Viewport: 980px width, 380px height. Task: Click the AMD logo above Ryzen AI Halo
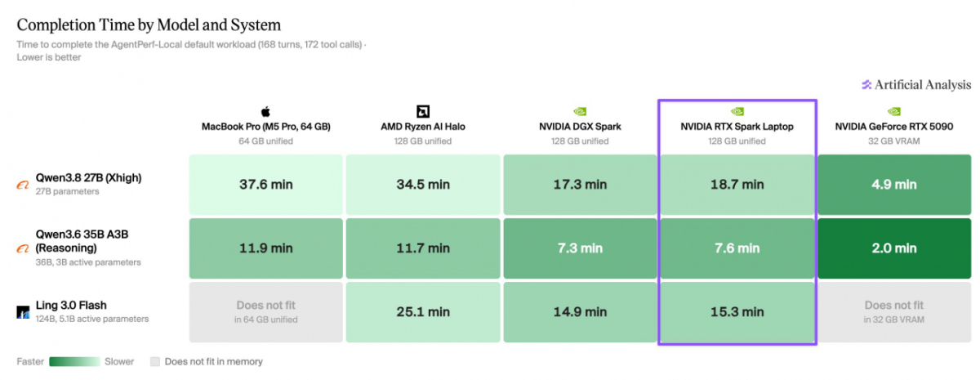tap(422, 111)
